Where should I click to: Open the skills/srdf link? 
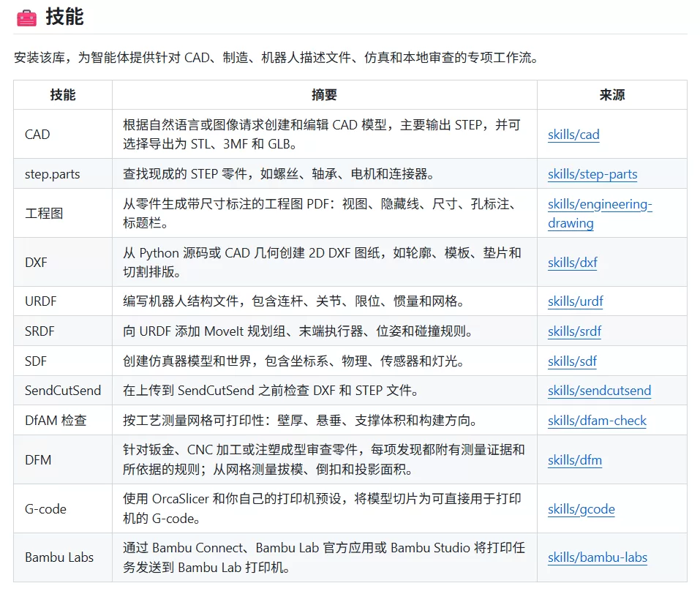click(574, 331)
